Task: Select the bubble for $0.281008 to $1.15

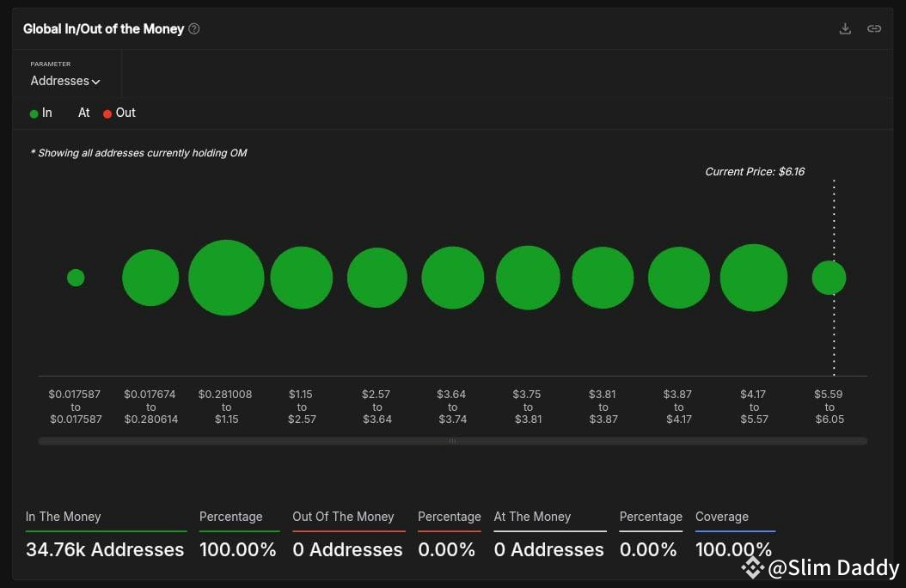Action: click(227, 278)
